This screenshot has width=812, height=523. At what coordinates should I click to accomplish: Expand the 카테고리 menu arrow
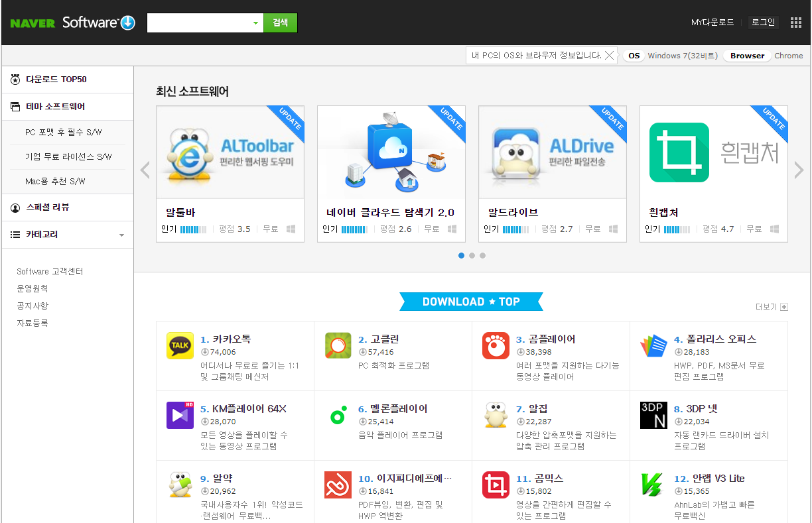pyautogui.click(x=121, y=235)
